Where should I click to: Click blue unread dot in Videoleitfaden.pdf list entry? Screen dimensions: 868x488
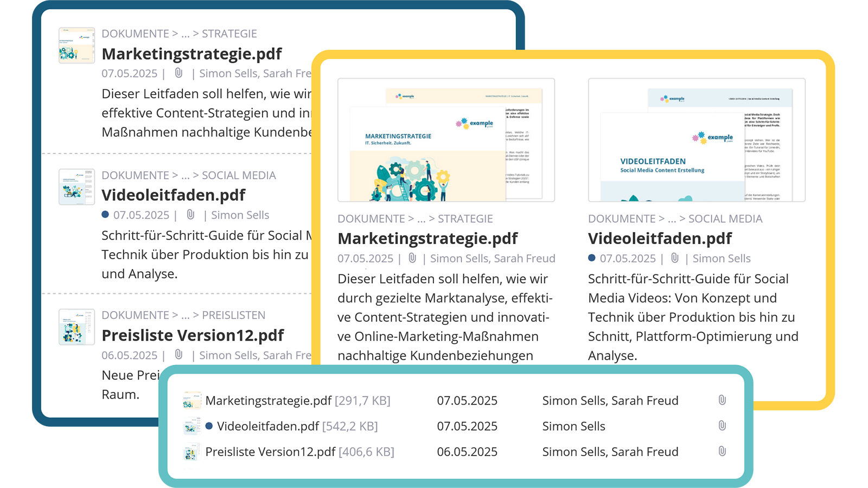pos(105,215)
